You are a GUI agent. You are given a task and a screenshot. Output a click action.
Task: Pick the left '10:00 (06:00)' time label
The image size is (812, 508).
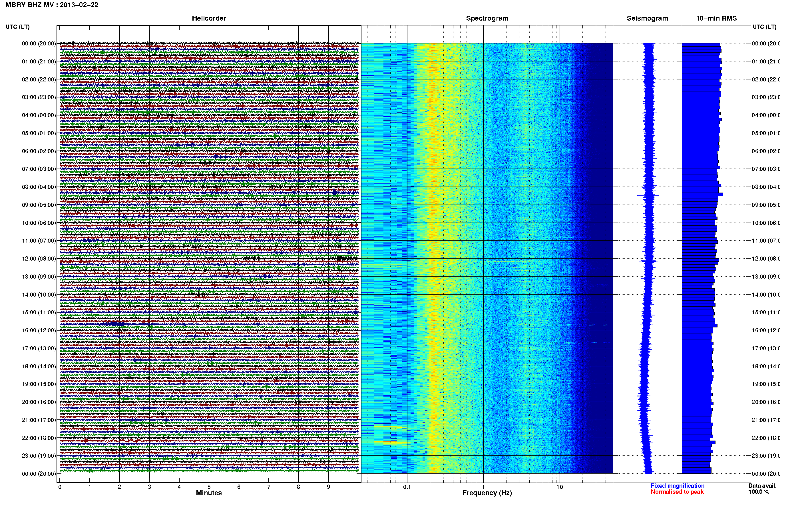(39, 223)
